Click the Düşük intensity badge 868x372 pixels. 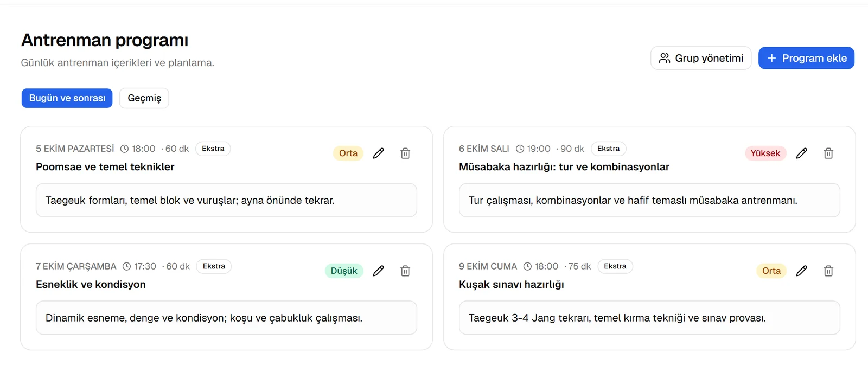tap(344, 271)
